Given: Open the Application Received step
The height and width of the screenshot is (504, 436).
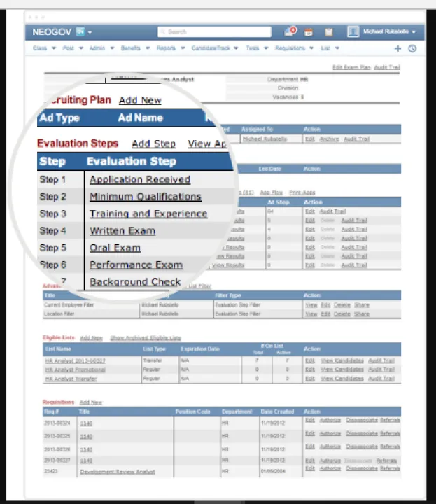Looking at the screenshot, I should (140, 179).
